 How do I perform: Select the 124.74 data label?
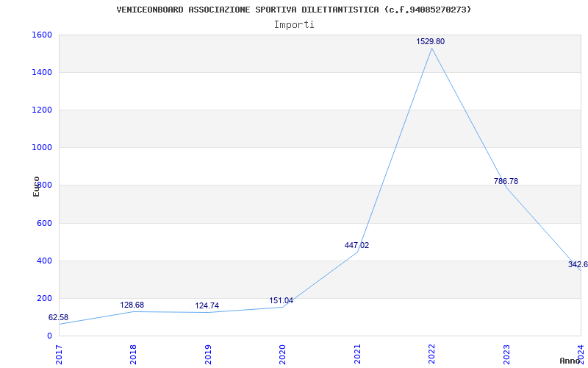(x=207, y=305)
